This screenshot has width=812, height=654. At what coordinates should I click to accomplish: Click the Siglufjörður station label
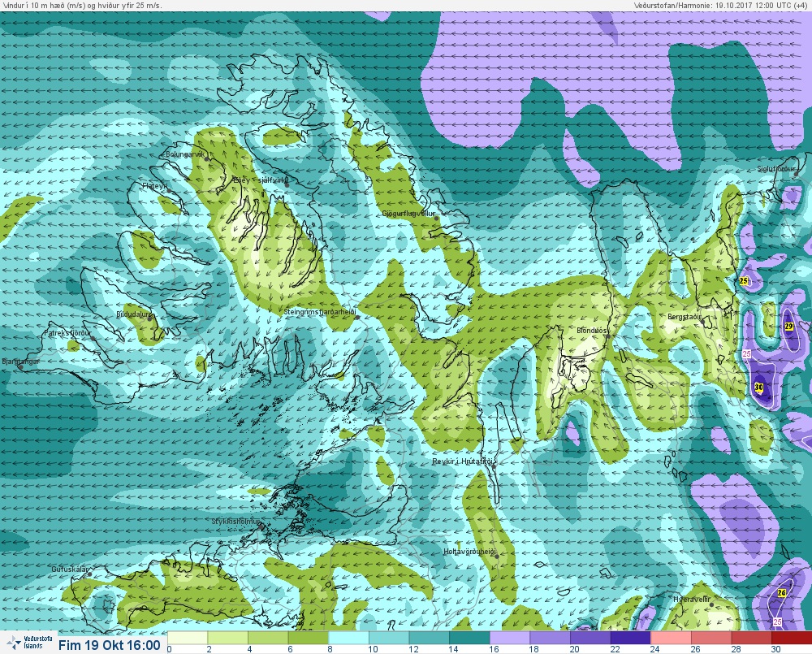click(776, 170)
